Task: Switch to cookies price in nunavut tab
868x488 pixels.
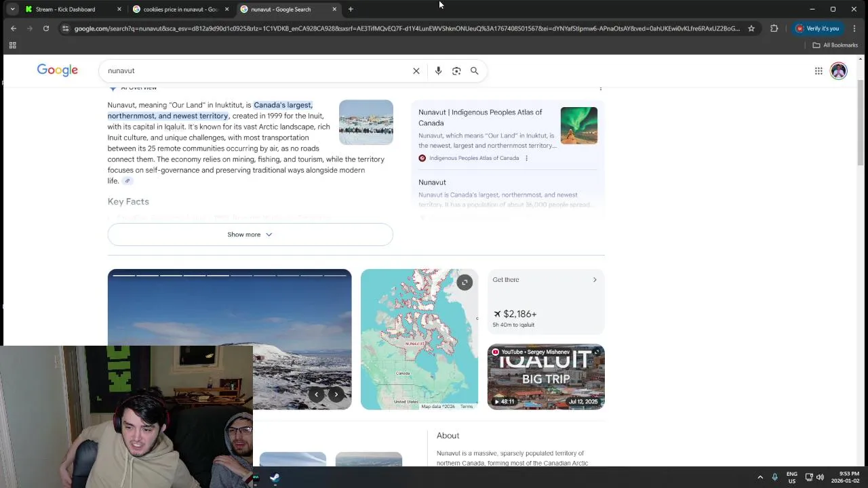Action: [180, 9]
